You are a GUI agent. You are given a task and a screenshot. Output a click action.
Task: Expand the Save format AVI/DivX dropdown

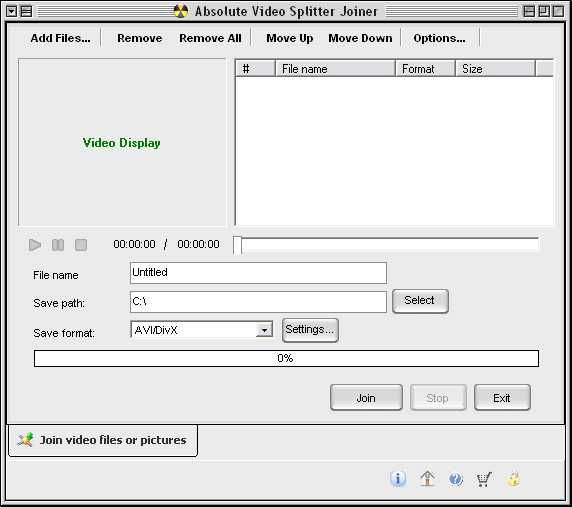click(x=264, y=330)
